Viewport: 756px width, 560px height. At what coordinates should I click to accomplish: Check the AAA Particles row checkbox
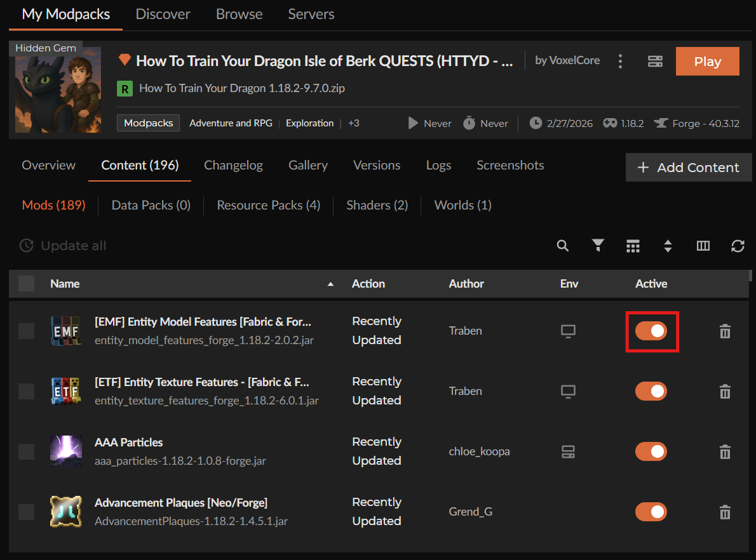(x=26, y=451)
